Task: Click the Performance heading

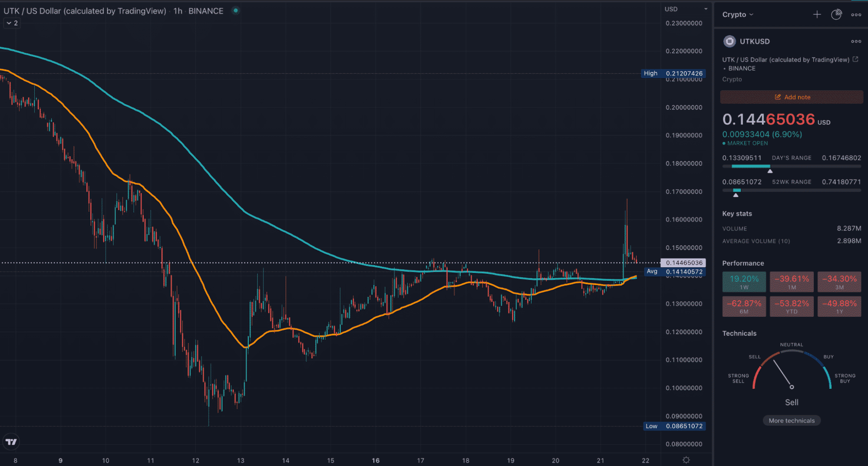Action: click(x=743, y=263)
